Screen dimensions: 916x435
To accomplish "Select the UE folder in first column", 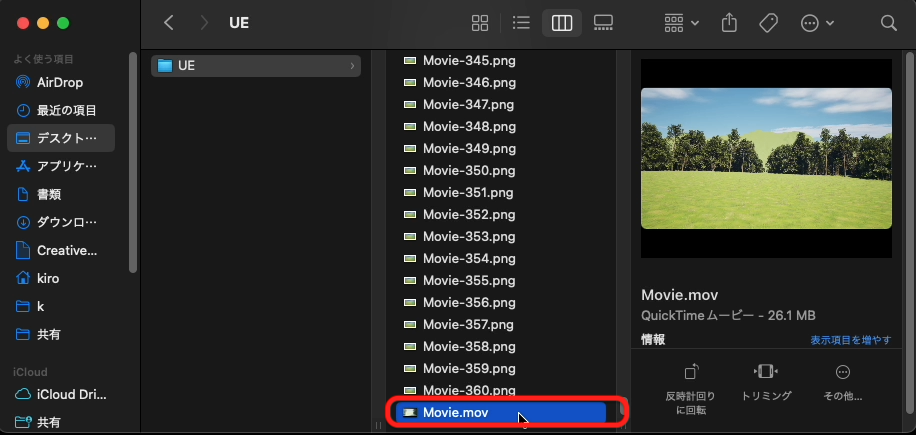I will click(256, 65).
